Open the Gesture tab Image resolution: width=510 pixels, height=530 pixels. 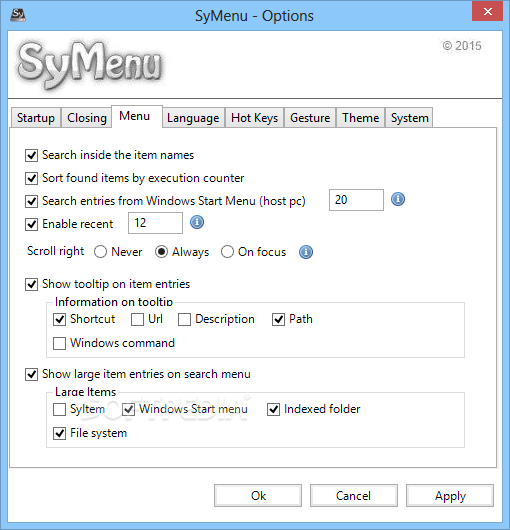[310, 118]
